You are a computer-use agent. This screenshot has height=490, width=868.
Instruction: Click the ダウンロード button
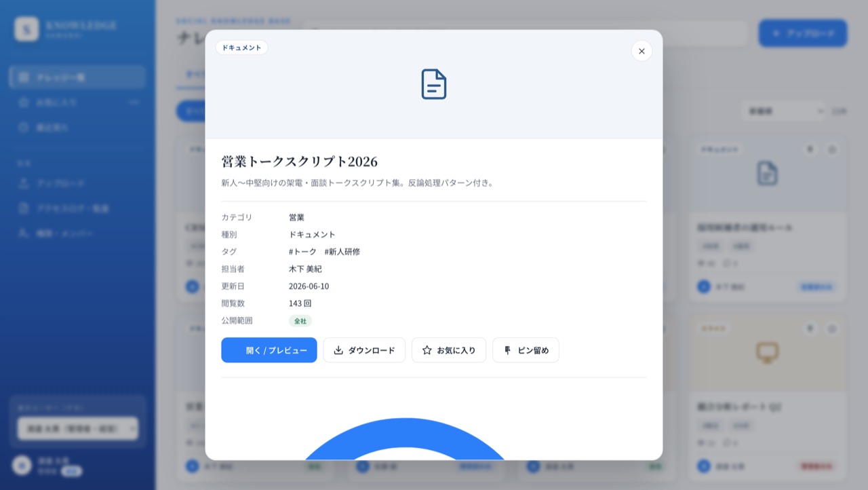pos(364,350)
